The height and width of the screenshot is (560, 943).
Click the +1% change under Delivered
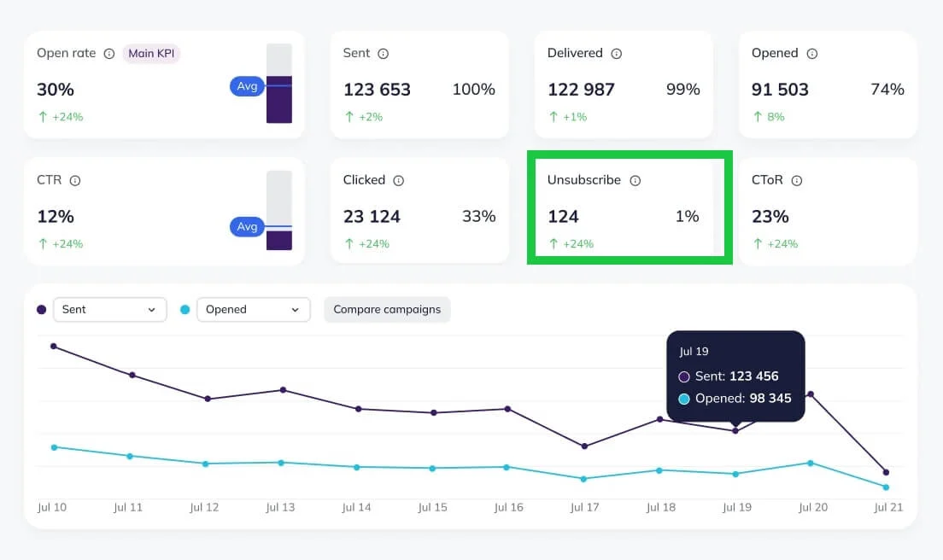(568, 117)
